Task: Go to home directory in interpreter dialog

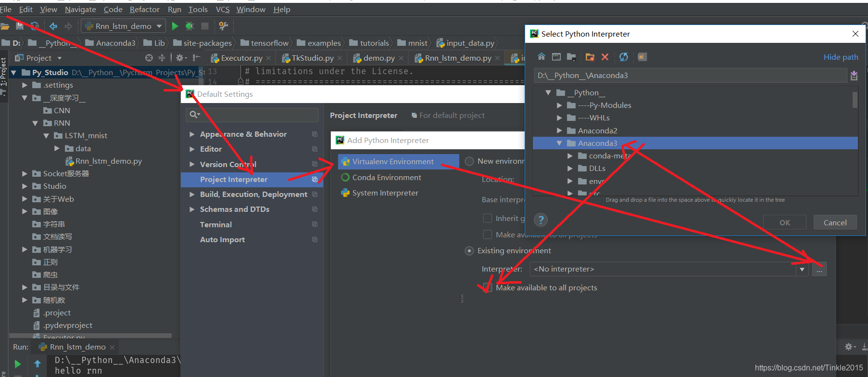Action: click(541, 57)
